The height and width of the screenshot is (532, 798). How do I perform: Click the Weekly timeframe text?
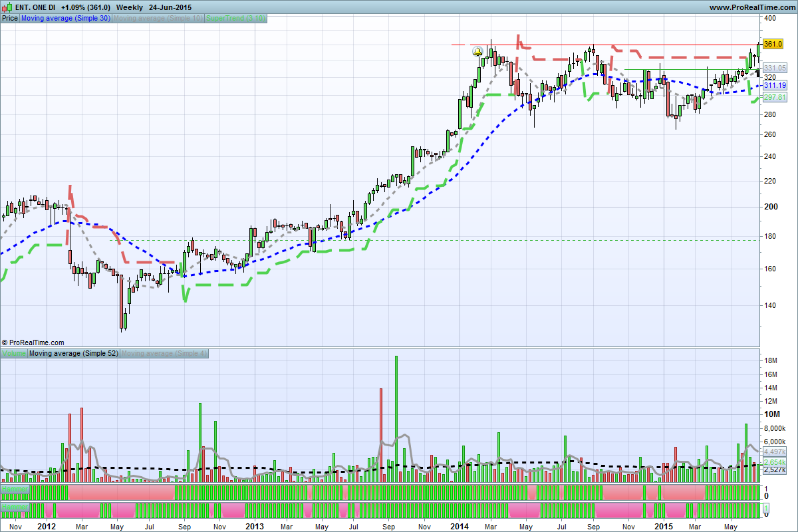129,7
